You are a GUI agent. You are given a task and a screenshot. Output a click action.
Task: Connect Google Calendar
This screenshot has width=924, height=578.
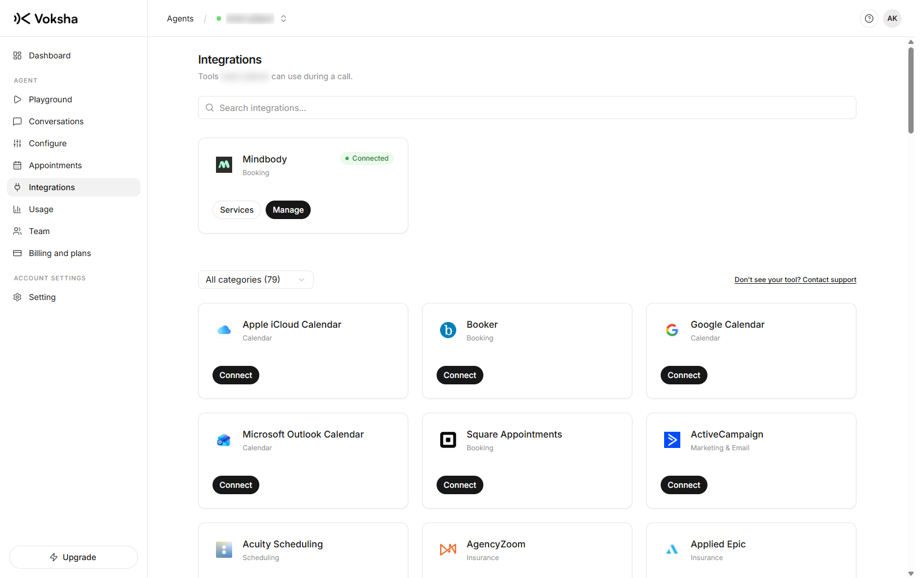[684, 375]
